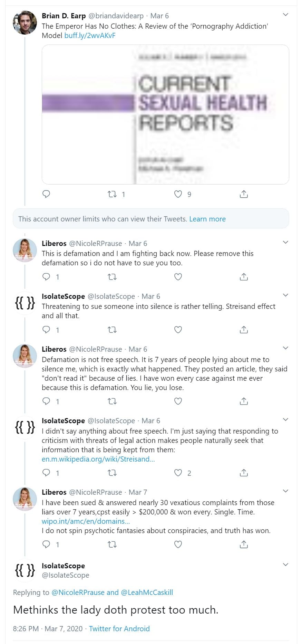The width and height of the screenshot is (302, 644).
Task: Reply to the 'Defamation is not free speech' tweet
Action: [x=46, y=401]
